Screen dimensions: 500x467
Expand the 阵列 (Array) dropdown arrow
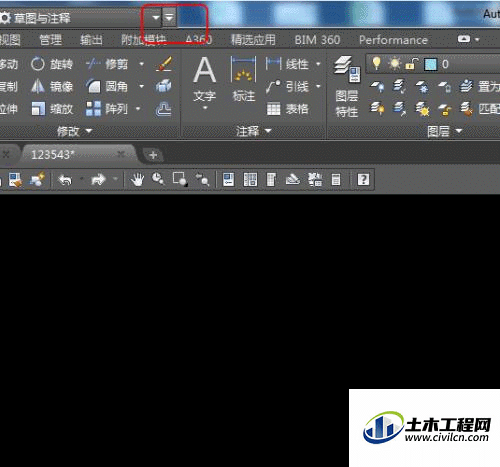(138, 109)
